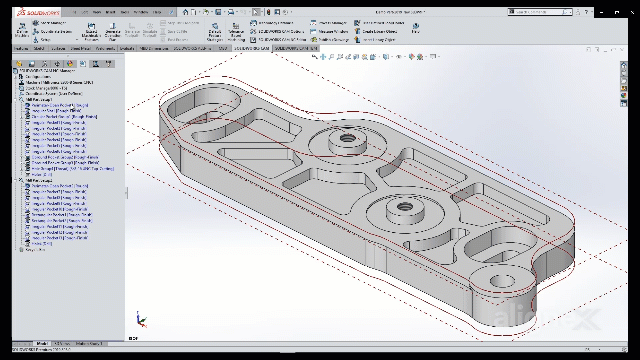Launch SOLIDWORKS CAM NC Editor
The height and width of the screenshot is (360, 640).
278,40
